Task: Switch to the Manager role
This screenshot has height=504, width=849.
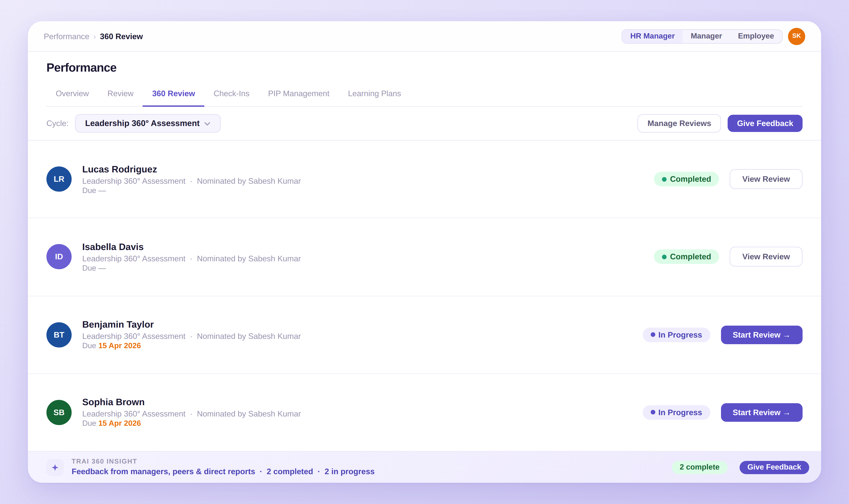Action: point(706,36)
